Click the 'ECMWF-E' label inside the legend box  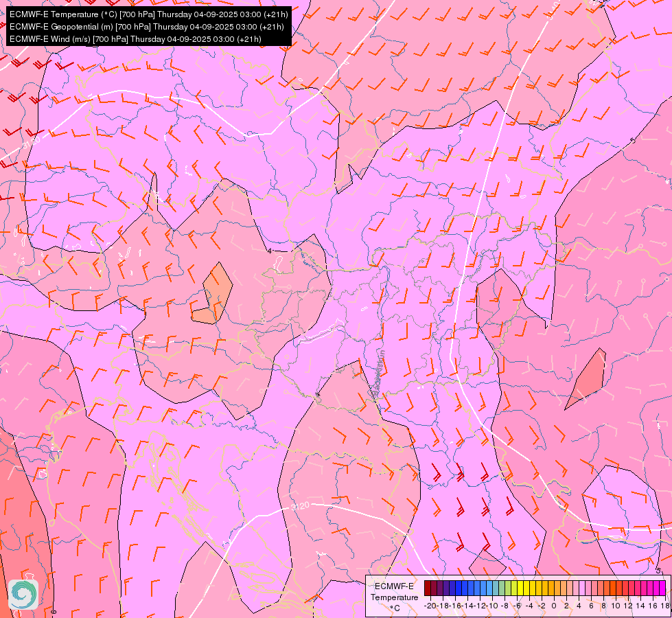tap(394, 586)
